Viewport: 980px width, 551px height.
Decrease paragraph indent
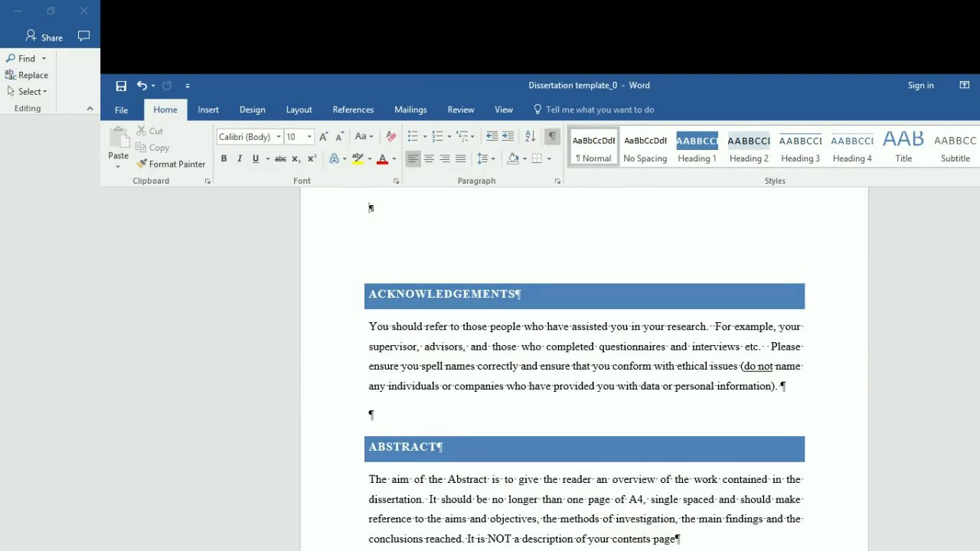[x=492, y=137]
